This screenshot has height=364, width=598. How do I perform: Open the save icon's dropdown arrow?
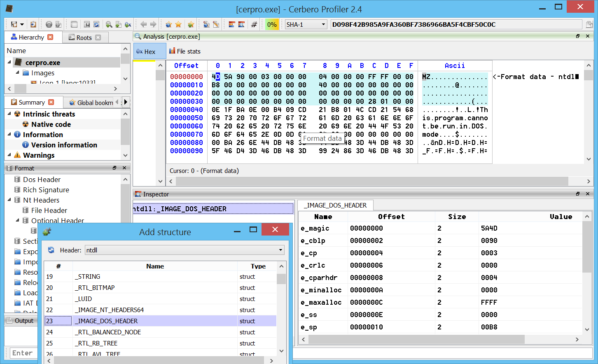(22, 24)
